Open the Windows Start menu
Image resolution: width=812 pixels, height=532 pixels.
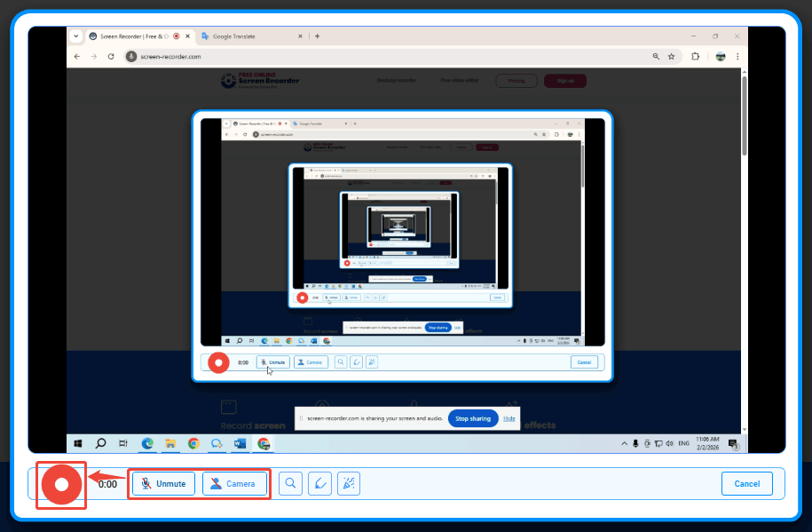pos(78,442)
